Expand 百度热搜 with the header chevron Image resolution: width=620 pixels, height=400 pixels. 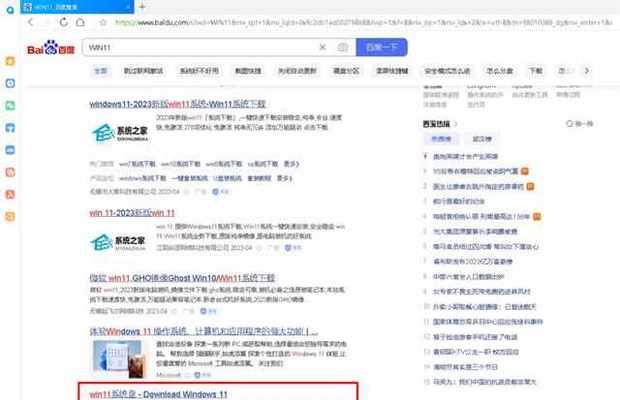pos(456,124)
